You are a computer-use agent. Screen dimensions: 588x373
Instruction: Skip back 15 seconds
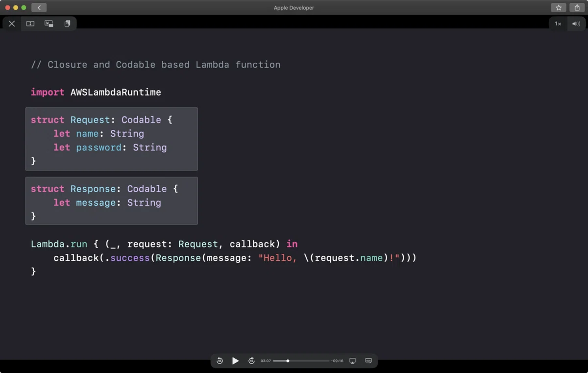pyautogui.click(x=220, y=361)
